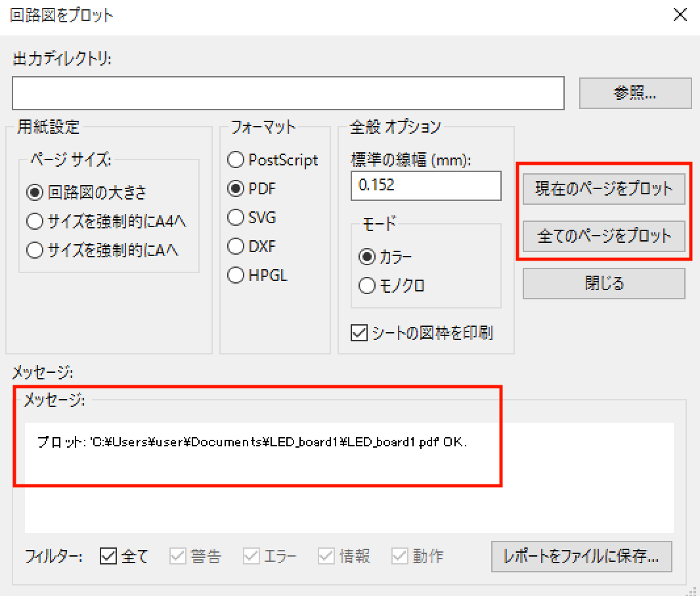This screenshot has width=700, height=596.
Task: Select the PostScript output format
Action: 236,160
